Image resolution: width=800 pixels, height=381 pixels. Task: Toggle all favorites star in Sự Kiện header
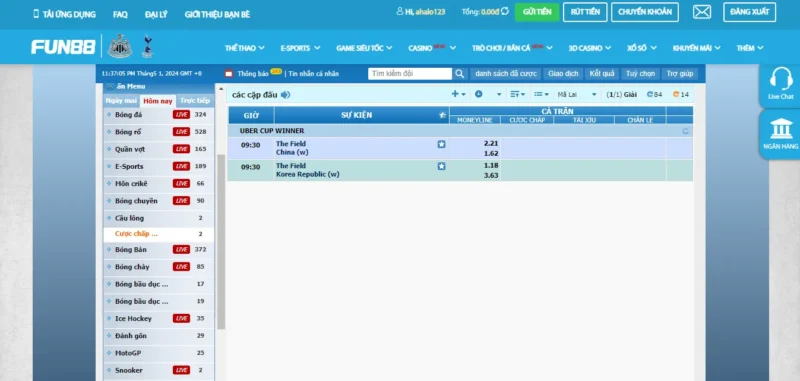tap(443, 115)
